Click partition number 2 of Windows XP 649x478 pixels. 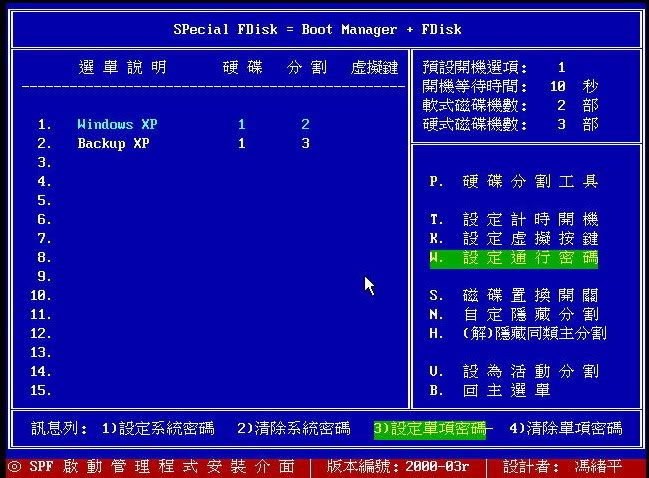pos(305,124)
